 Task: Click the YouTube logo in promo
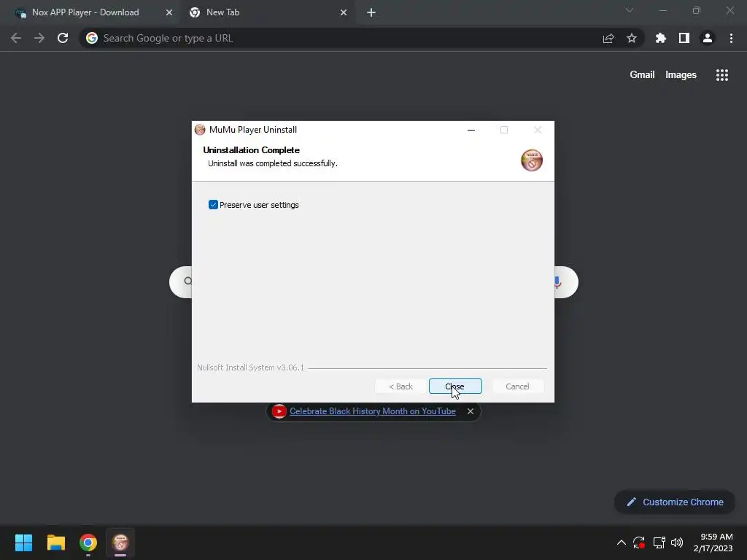tap(279, 411)
